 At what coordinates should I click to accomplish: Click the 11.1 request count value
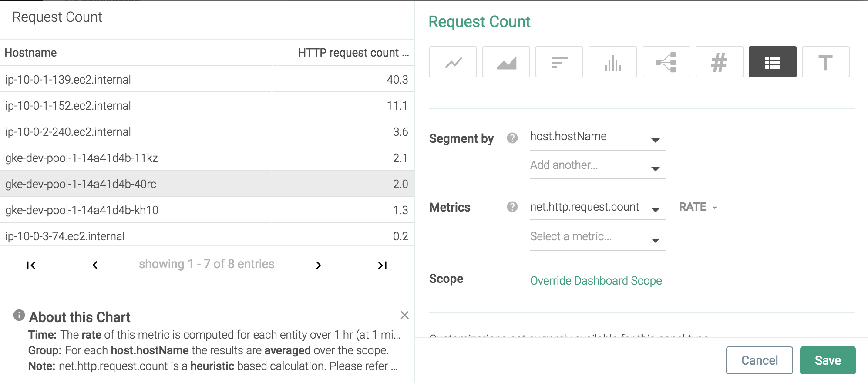[397, 106]
